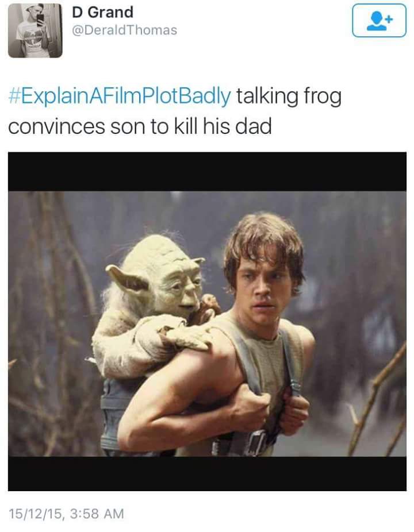Open D Grand's profile picture
The width and height of the screenshot is (414, 532).
point(35,30)
